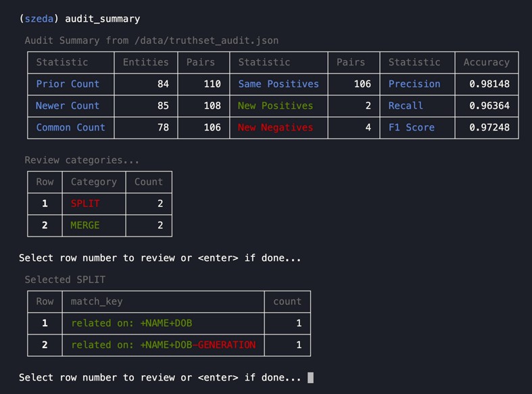Click the audit_summary command text
This screenshot has width=532, height=394.
(102, 18)
